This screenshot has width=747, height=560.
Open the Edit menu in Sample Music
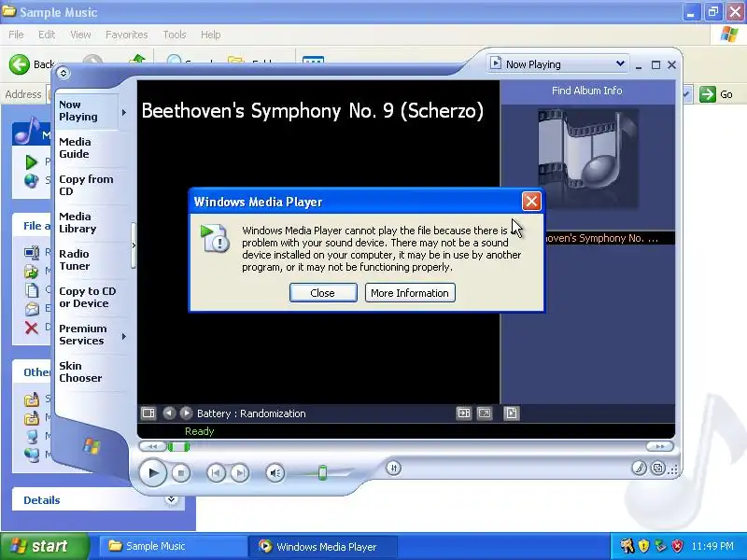(47, 35)
